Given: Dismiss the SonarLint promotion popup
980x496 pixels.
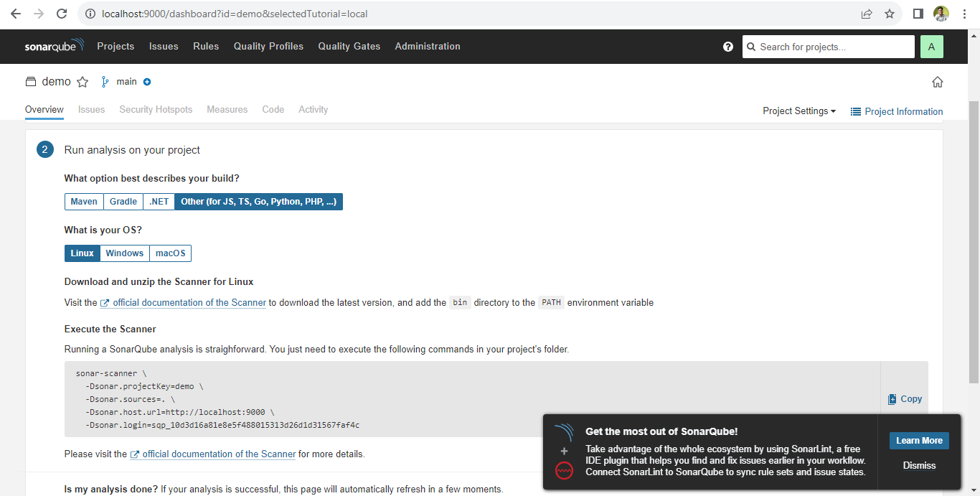Looking at the screenshot, I should [x=919, y=465].
